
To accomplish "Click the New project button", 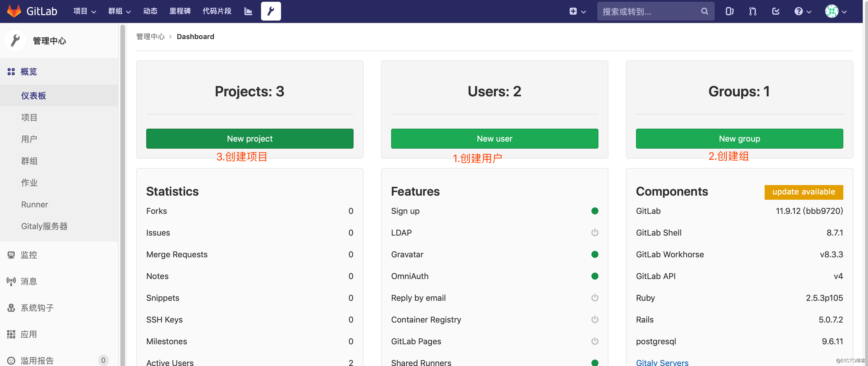I will click(x=250, y=139).
